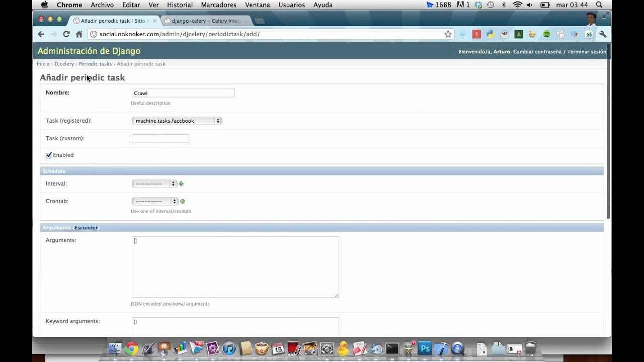Screen dimensions: 644x362
Task: Open the Ayuda menu
Action: 323,5
